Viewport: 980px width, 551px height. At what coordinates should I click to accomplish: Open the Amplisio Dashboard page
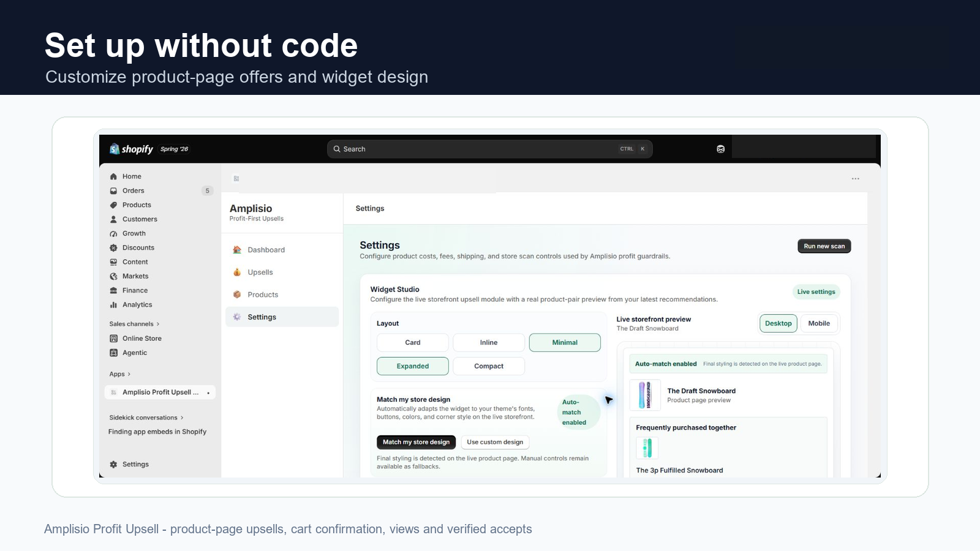282,250
